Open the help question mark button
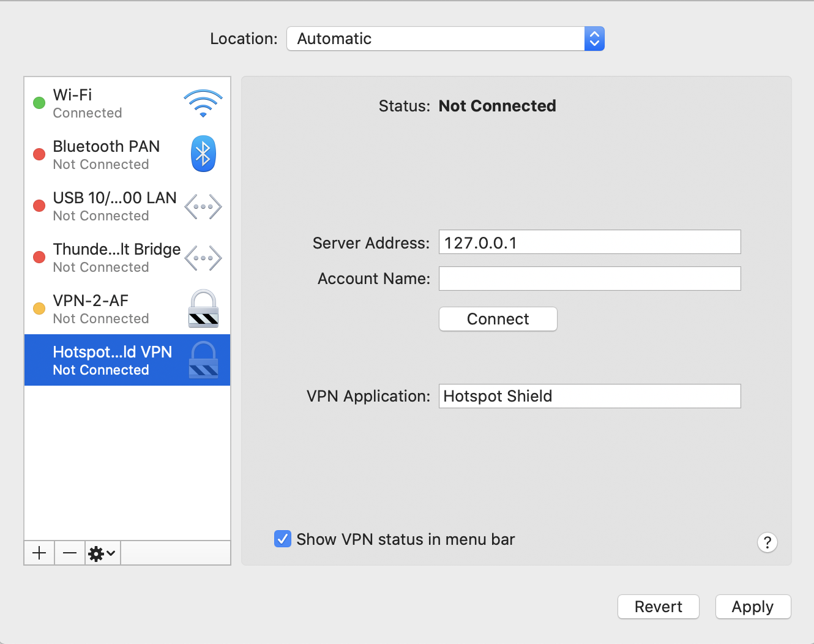Image resolution: width=814 pixels, height=644 pixels. click(767, 542)
